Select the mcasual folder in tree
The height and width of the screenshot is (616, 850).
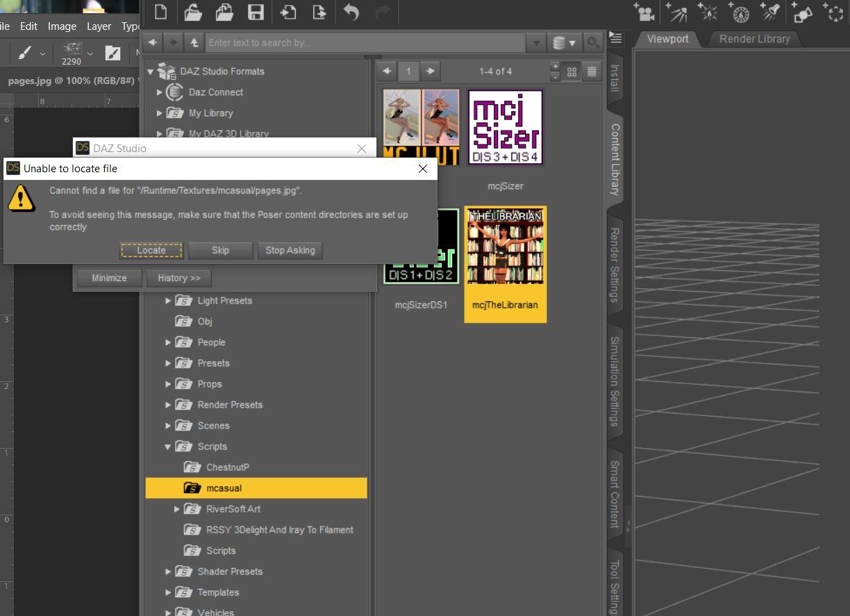point(256,488)
